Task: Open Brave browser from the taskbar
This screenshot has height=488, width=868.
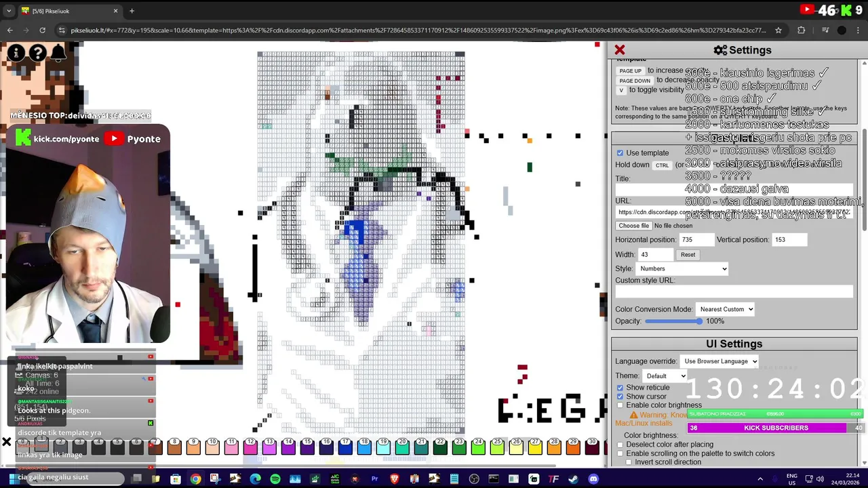Action: click(395, 479)
